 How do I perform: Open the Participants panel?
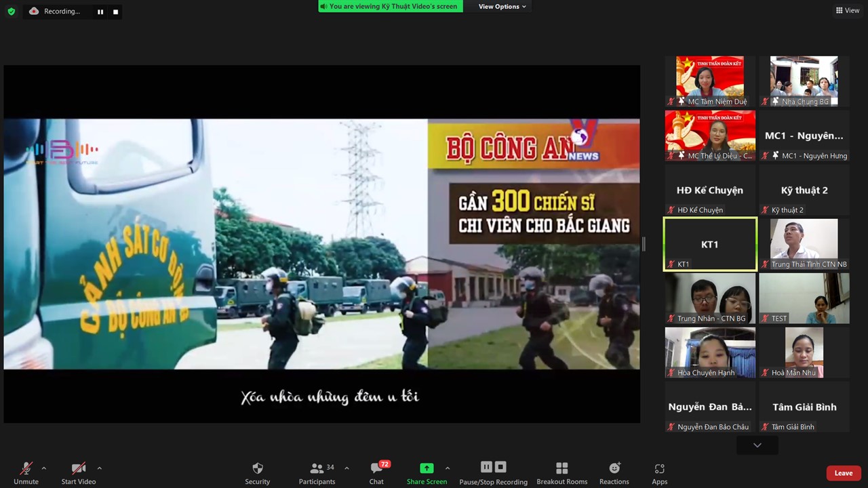(x=317, y=473)
